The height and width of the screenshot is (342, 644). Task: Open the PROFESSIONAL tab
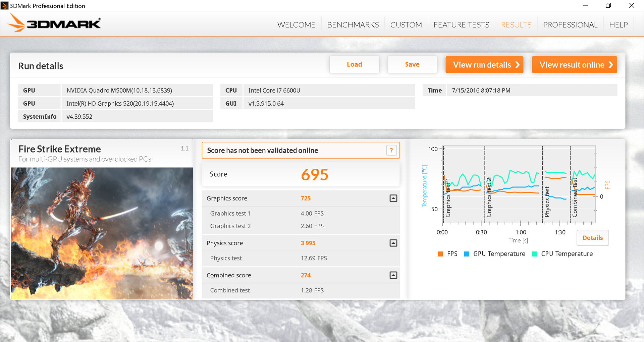[570, 25]
